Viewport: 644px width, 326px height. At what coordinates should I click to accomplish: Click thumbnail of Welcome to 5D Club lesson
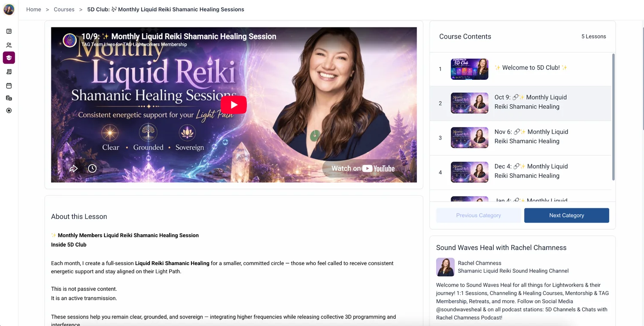[469, 69]
